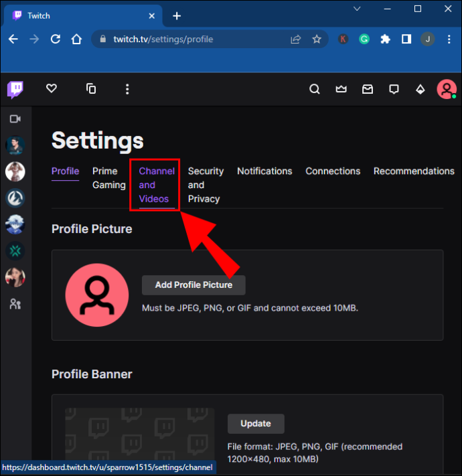Viewport: 462px width, 476px height.
Task: Click the Add Profile Picture button
Action: [x=194, y=285]
